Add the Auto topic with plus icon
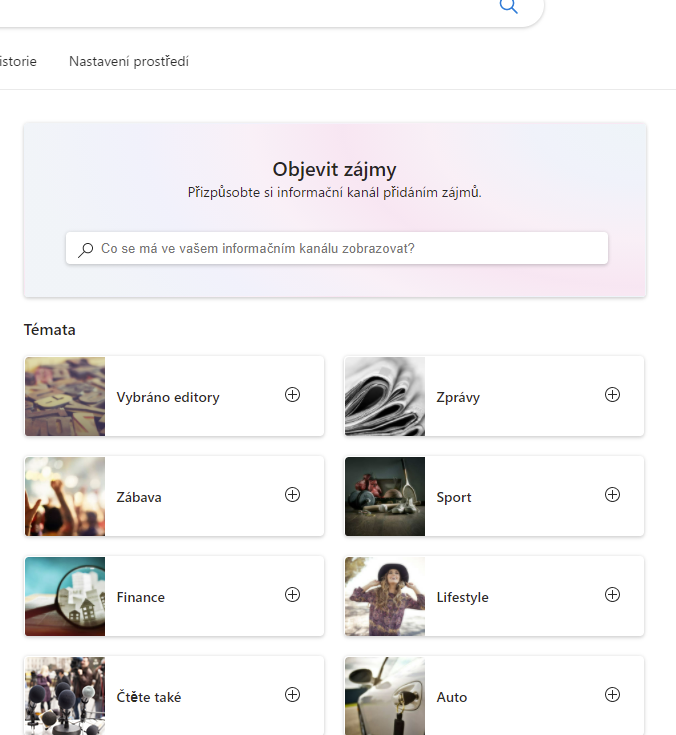676x735 pixels. click(612, 695)
